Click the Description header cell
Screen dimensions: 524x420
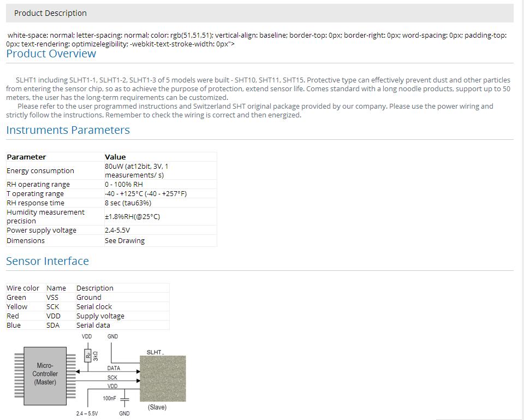click(122, 288)
